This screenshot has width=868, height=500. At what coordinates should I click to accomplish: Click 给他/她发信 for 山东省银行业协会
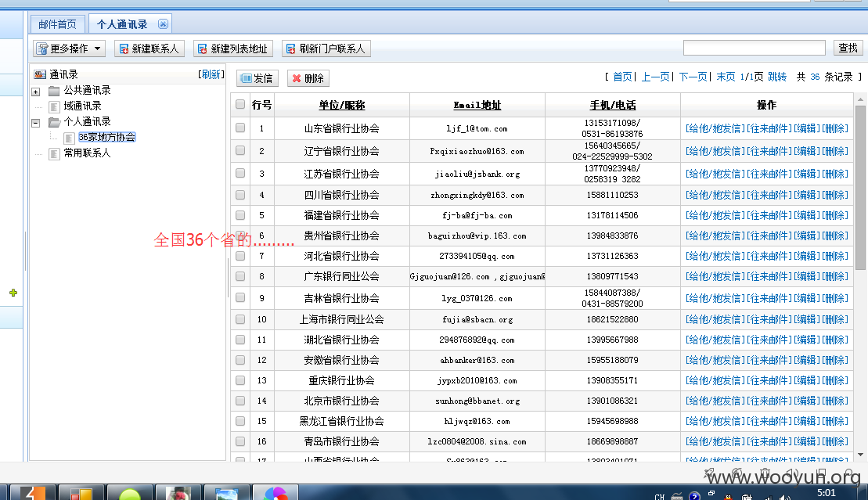(715, 128)
